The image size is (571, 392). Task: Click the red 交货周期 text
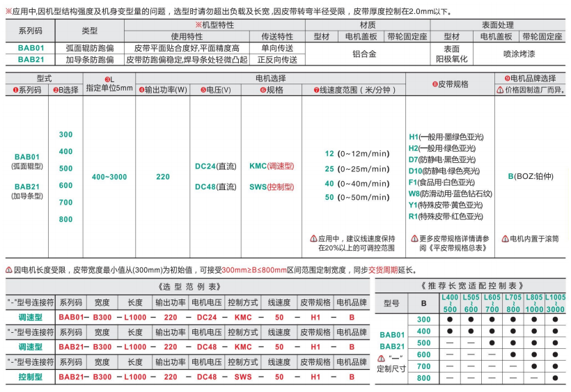coord(382,270)
